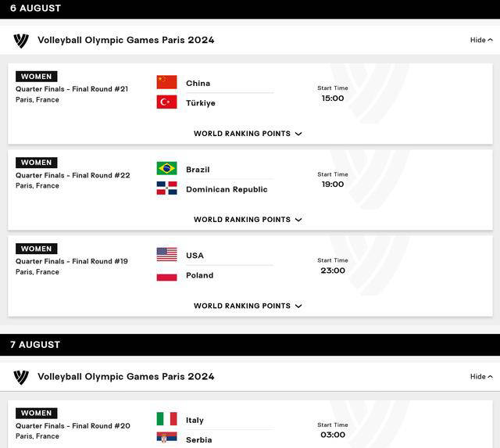Click the Italy flag icon
Screen dimensions: 500x448
(166, 419)
